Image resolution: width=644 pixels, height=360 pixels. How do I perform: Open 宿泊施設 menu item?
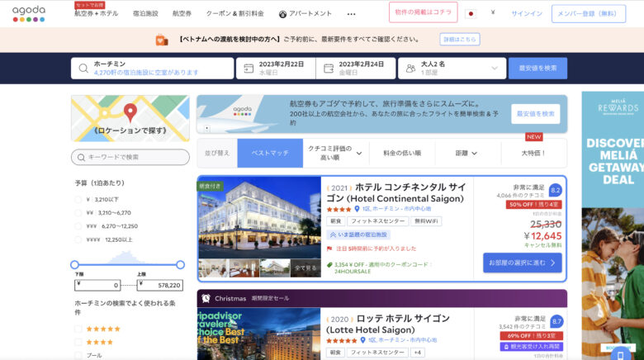pyautogui.click(x=145, y=13)
